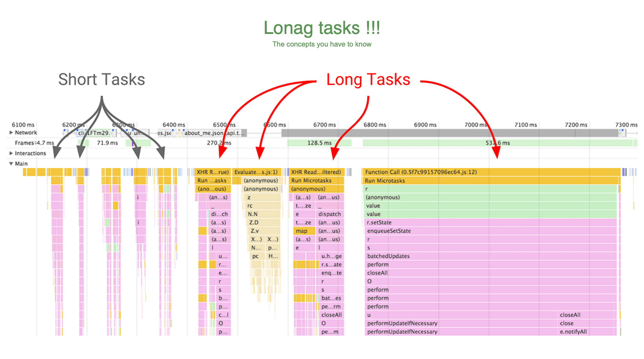Click the Evaluate script task block

[x=256, y=172]
